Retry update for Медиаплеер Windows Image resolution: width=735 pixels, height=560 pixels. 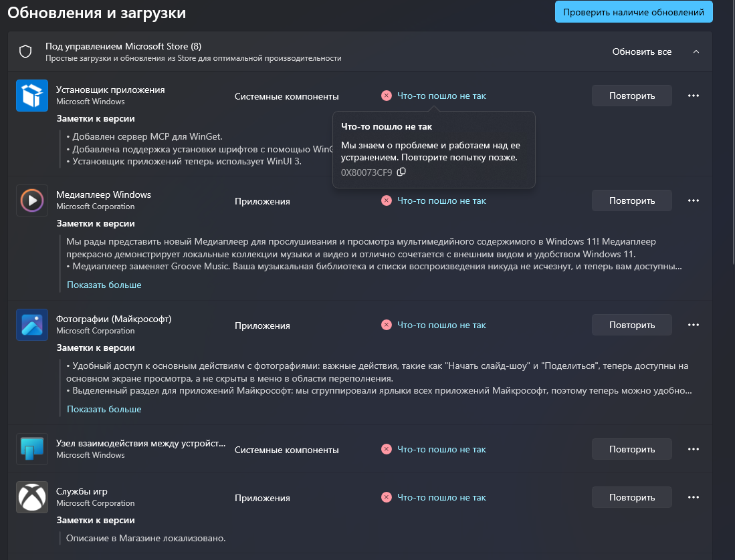[x=632, y=200]
